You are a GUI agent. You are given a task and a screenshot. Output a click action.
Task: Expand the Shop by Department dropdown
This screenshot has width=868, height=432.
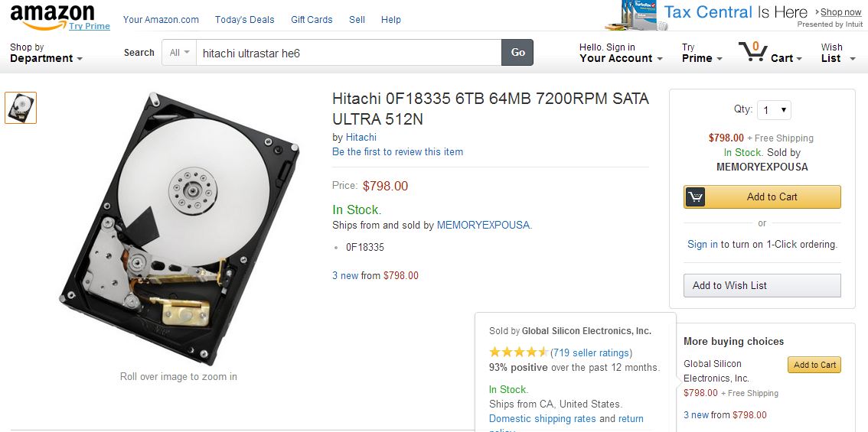tap(46, 54)
